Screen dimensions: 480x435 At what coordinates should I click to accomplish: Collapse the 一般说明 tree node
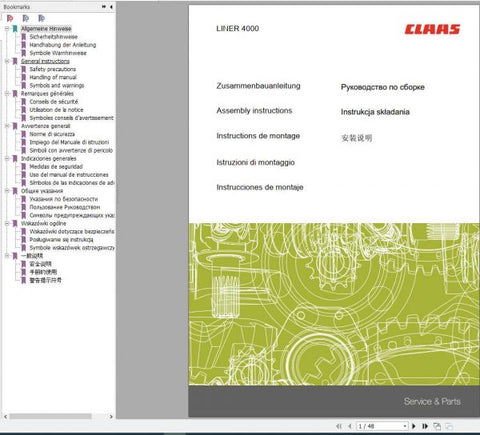click(7, 256)
